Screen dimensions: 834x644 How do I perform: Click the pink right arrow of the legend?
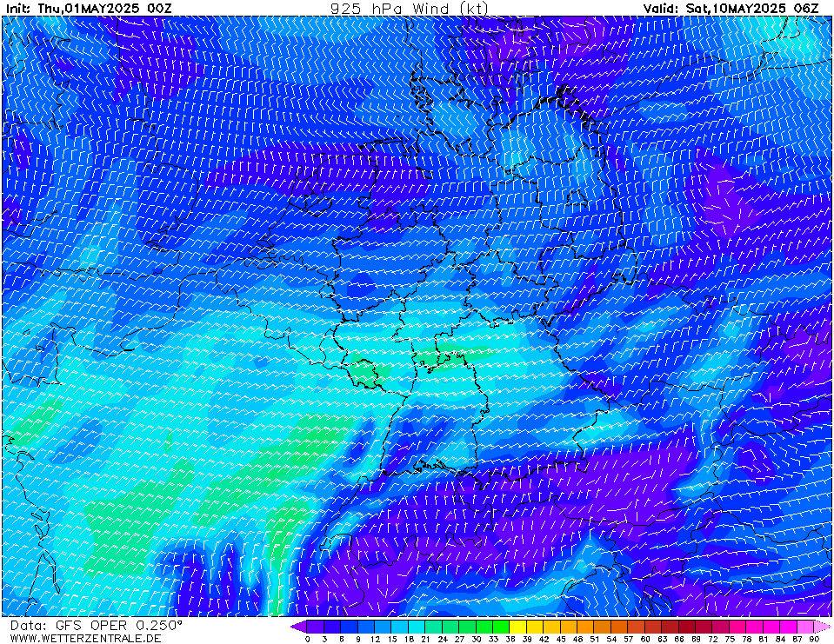(x=823, y=627)
